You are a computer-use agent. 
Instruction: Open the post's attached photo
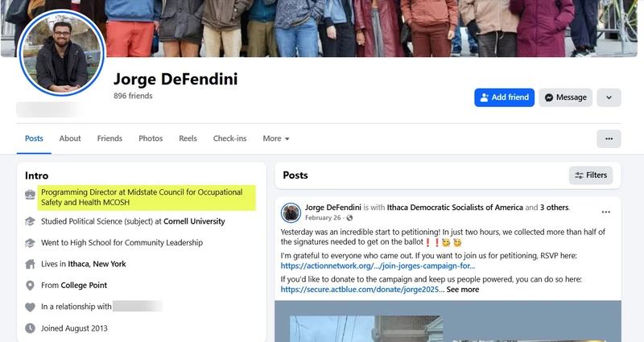point(448,321)
